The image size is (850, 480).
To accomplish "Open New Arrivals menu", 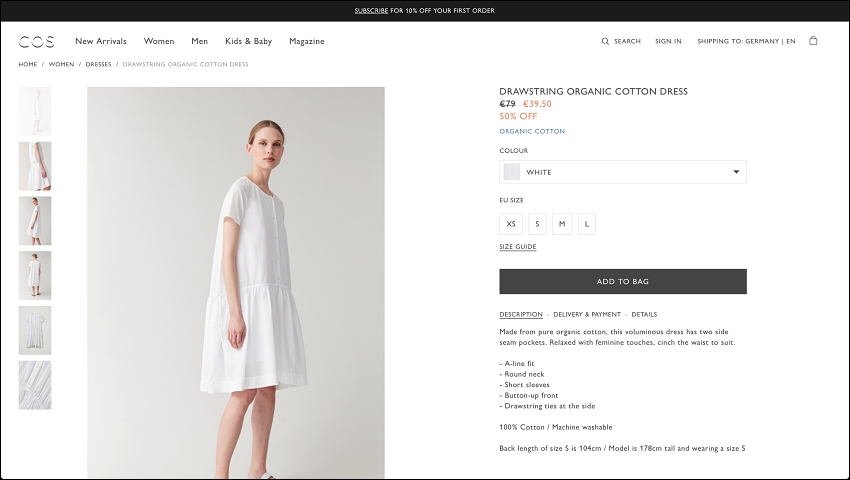I will [101, 41].
